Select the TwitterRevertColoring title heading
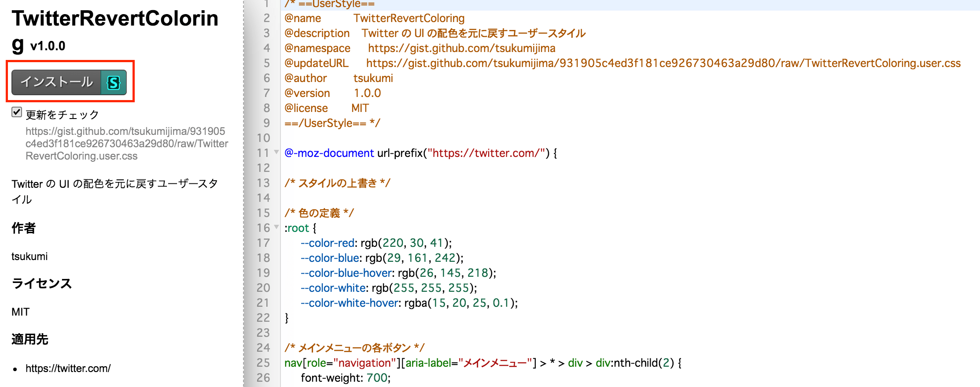980x387 pixels. (115, 31)
